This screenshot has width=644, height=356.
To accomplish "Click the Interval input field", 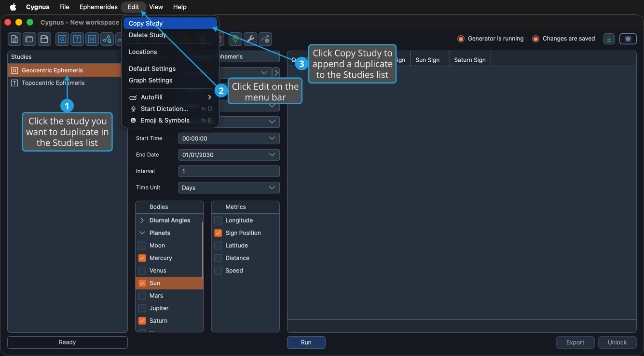I will click(229, 171).
